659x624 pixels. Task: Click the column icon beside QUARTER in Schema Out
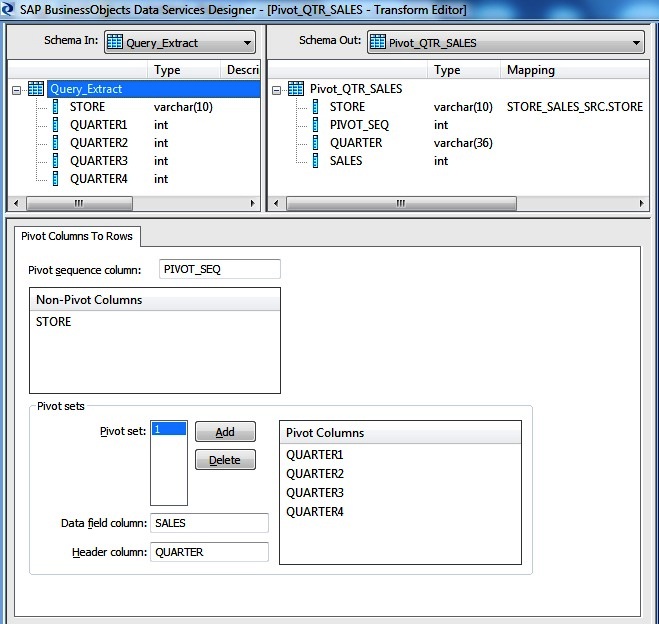(315, 143)
